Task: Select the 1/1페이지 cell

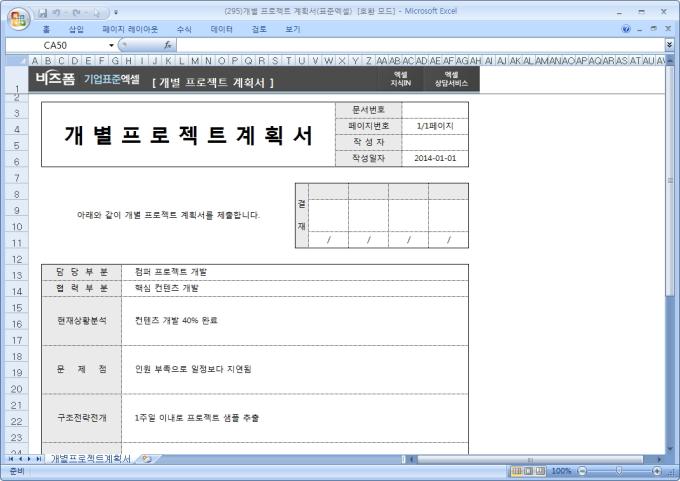Action: (435, 126)
